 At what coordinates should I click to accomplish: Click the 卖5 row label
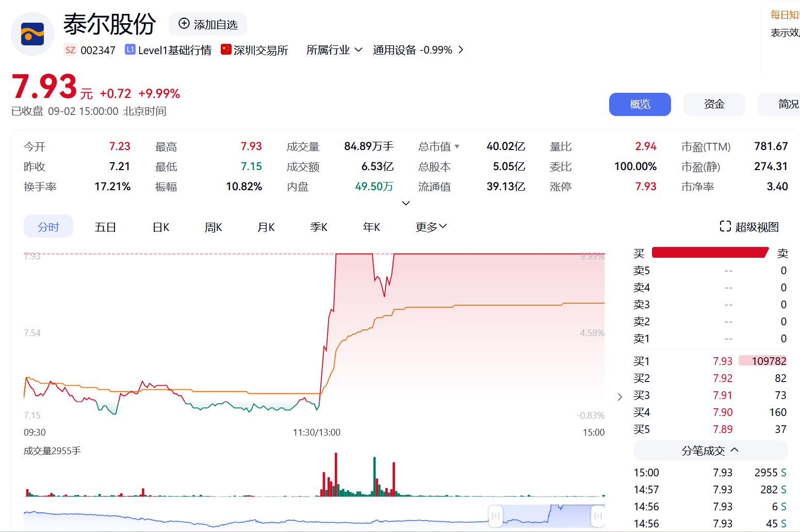point(642,271)
